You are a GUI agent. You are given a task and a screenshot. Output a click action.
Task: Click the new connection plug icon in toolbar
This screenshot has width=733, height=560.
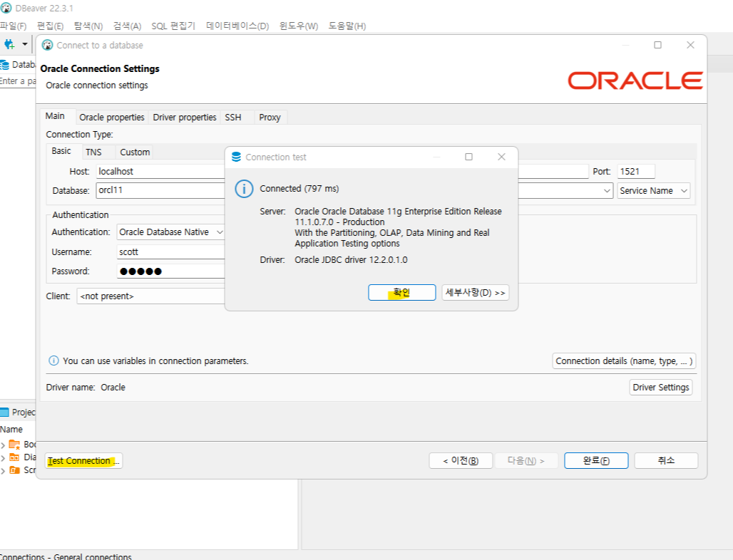pyautogui.click(x=9, y=44)
